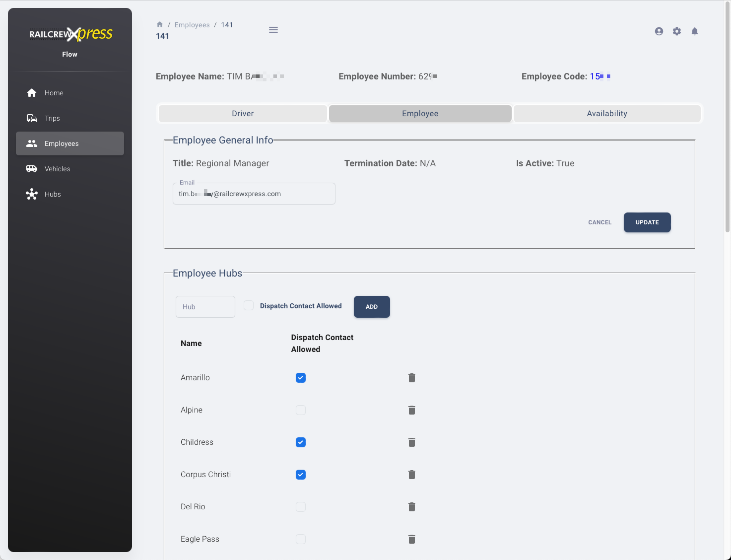Uncheck Dispatch Contact Allowed for Childress
The image size is (731, 560).
(x=300, y=442)
